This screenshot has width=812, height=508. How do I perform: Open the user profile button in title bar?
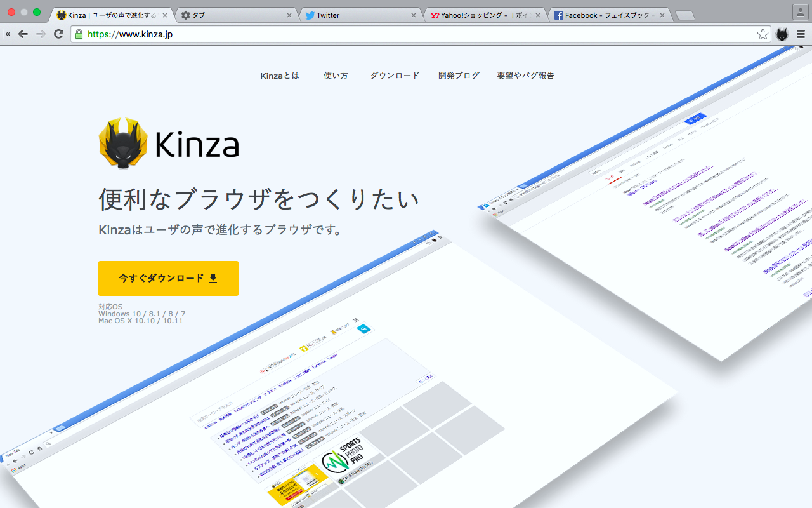(800, 11)
